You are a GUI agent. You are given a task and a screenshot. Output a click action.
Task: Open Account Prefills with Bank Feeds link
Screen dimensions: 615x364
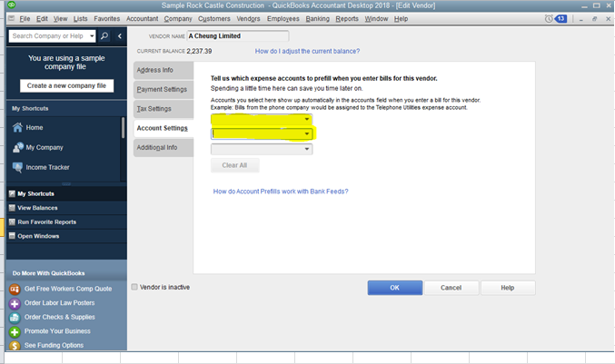(x=281, y=192)
